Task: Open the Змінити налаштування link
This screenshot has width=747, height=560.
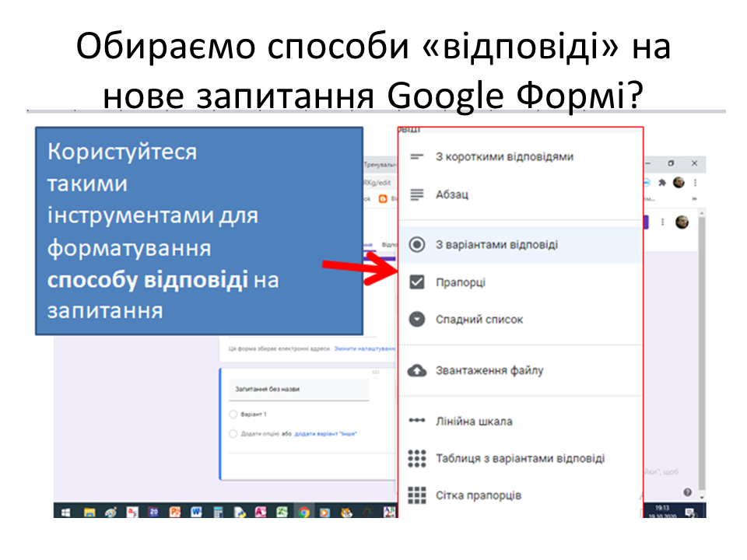Action: (x=364, y=349)
